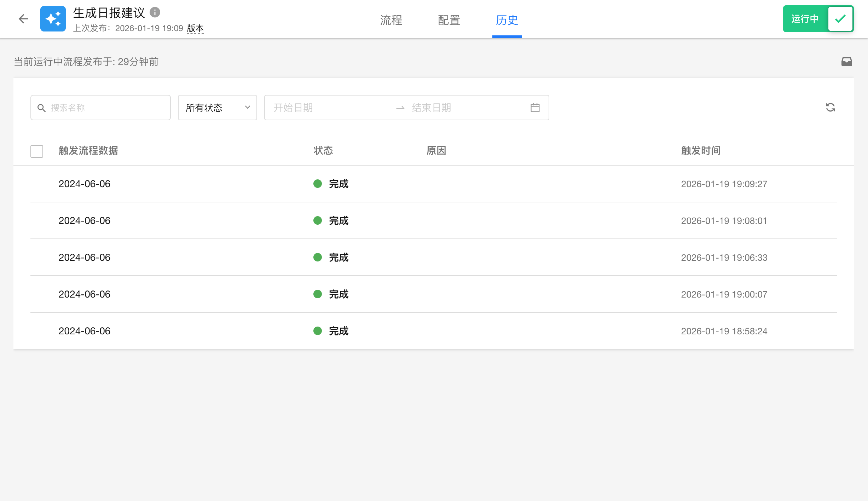Check the select-all checkbox in table header
The height and width of the screenshot is (501, 868).
(37, 151)
